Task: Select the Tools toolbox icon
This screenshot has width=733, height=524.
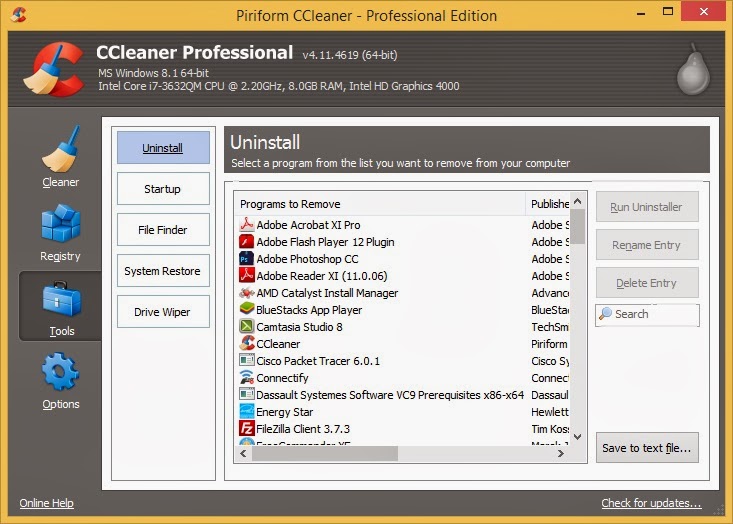Action: click(x=62, y=299)
